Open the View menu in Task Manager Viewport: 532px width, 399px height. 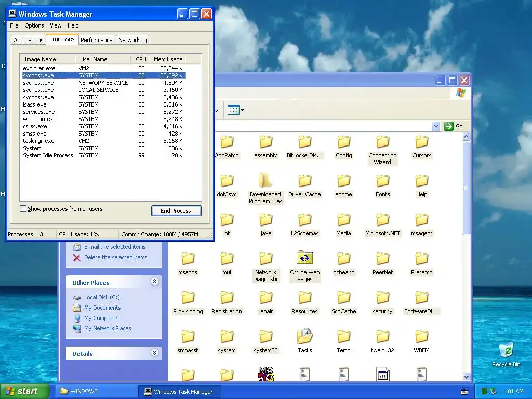56,25
